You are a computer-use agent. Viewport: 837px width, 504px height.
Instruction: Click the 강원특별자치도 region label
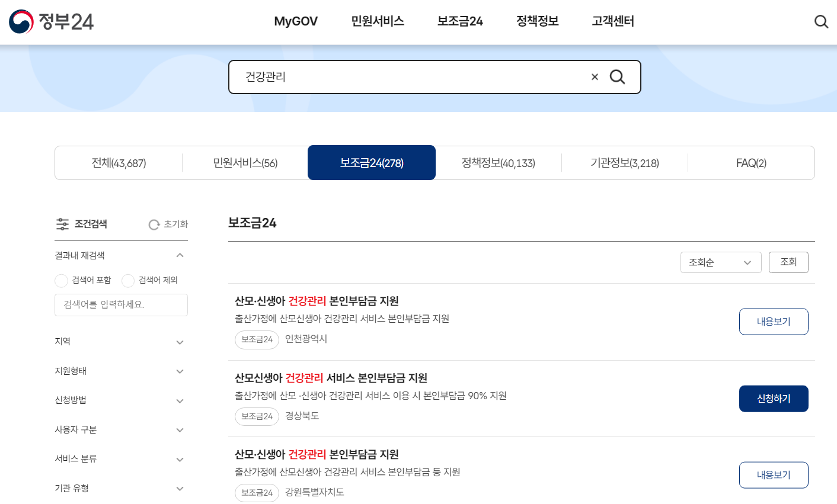pos(315,492)
